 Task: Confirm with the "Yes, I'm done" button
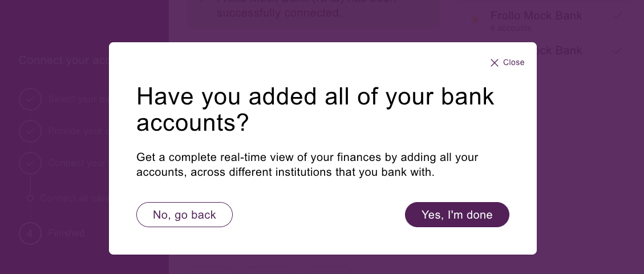457,215
